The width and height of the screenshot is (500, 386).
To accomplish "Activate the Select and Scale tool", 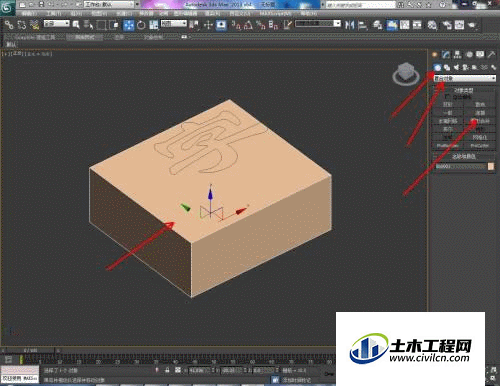I will tap(153, 25).
